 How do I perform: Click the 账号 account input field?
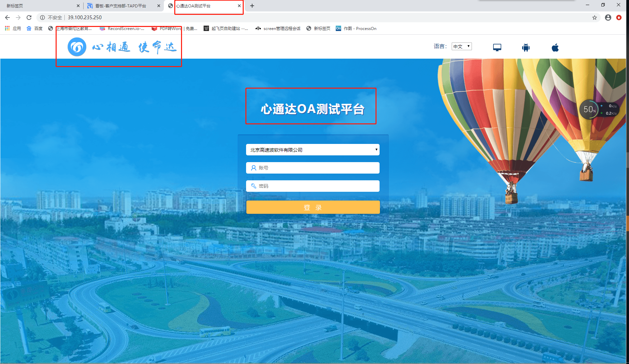point(313,168)
